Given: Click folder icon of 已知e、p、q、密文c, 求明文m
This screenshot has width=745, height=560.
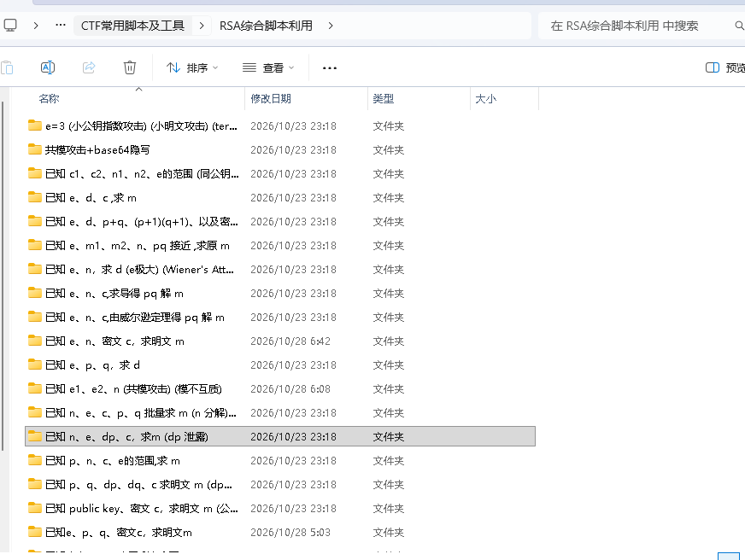Looking at the screenshot, I should 35,533.
